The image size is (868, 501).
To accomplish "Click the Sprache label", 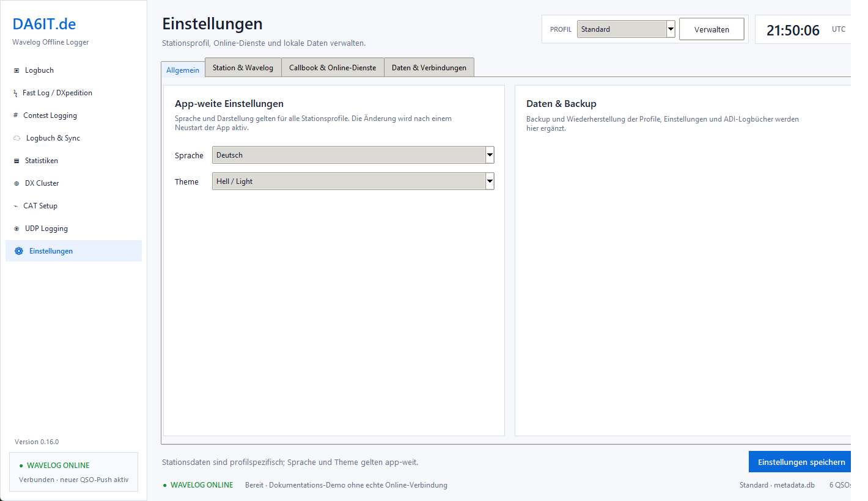I will click(x=189, y=155).
